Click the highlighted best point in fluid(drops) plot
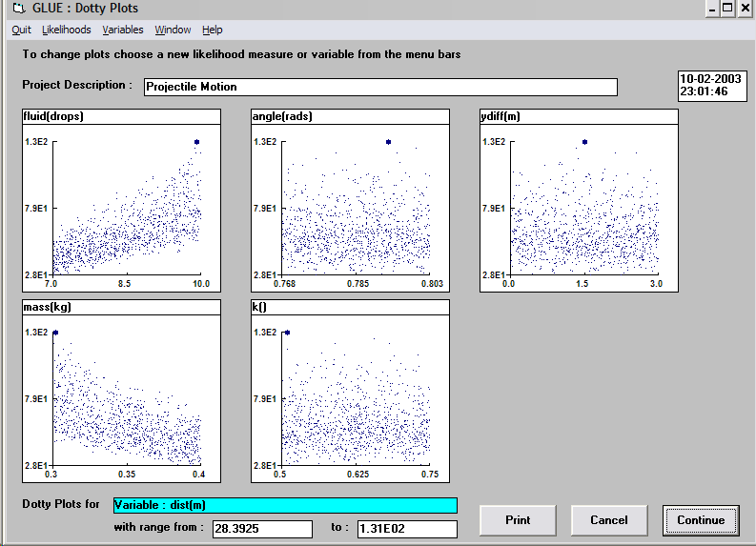 (x=196, y=142)
